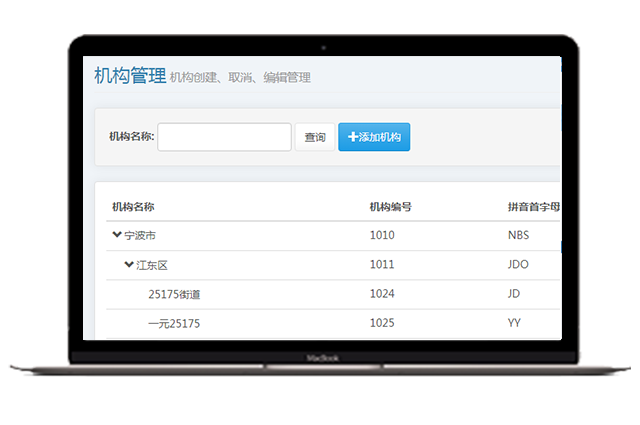Click the 查询 search button
This screenshot has height=425, width=640.
pos(314,137)
